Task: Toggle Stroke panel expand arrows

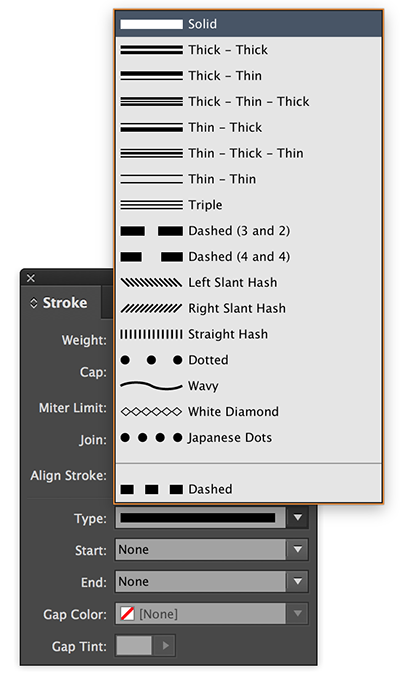Action: tap(34, 303)
